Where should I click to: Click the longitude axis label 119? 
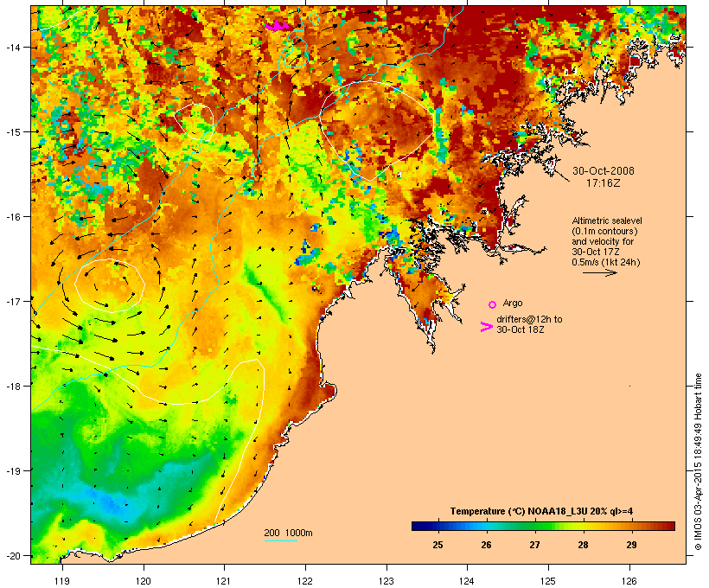62,581
